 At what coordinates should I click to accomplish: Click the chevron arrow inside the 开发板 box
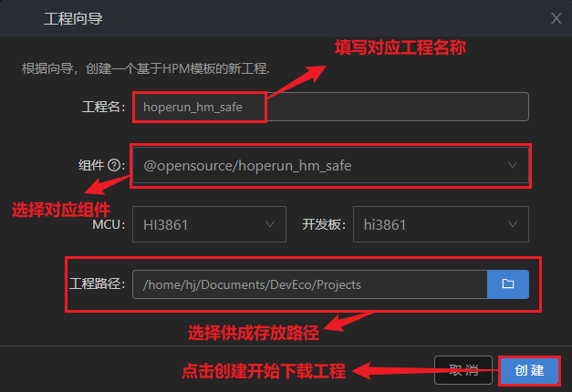(513, 224)
